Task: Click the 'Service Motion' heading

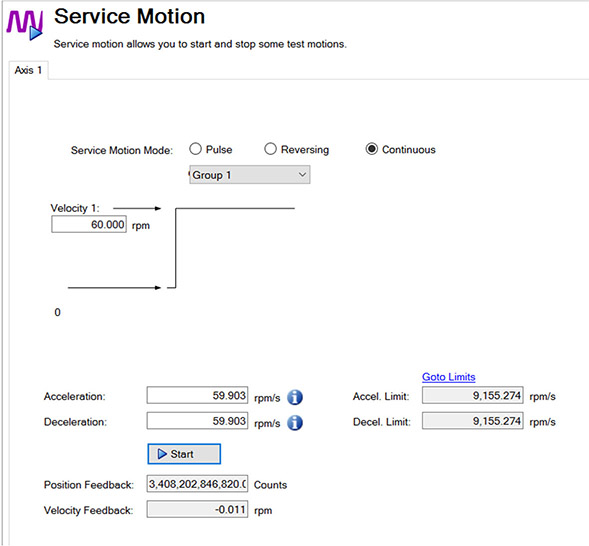Action: pos(130,17)
